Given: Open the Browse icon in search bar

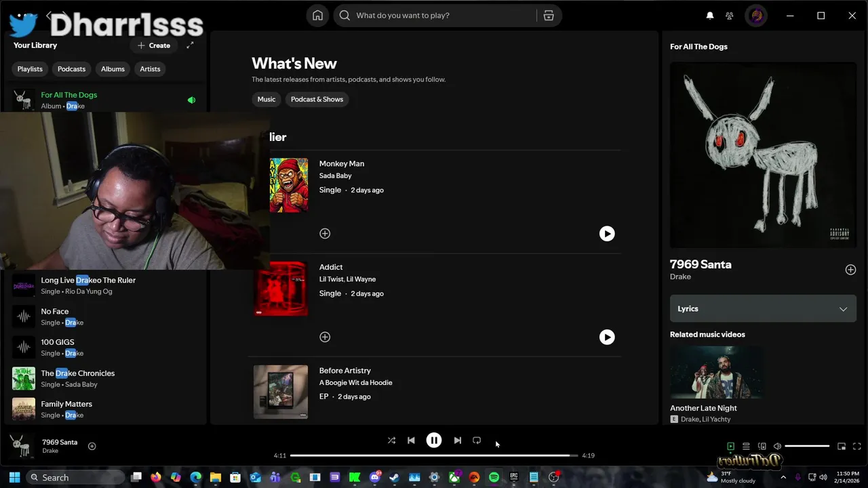Looking at the screenshot, I should click(x=549, y=16).
